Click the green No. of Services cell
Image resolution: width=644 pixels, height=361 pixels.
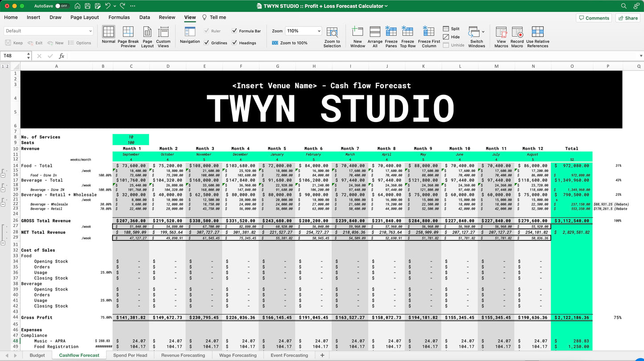131,137
